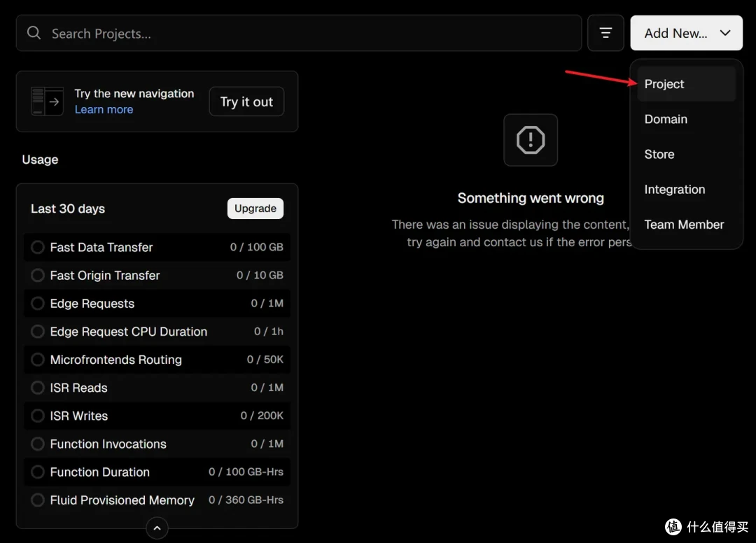Click the Try it out button
Viewport: 756px width, 543px height.
(x=246, y=101)
